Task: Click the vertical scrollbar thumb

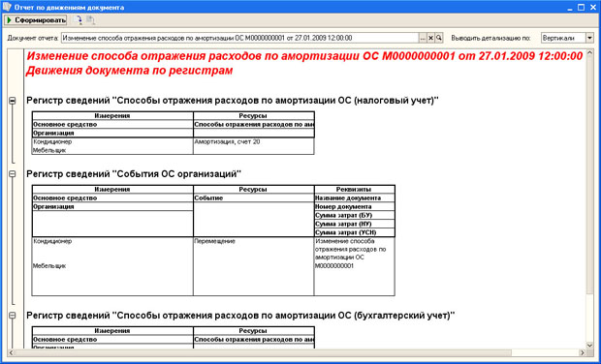Action: point(590,176)
